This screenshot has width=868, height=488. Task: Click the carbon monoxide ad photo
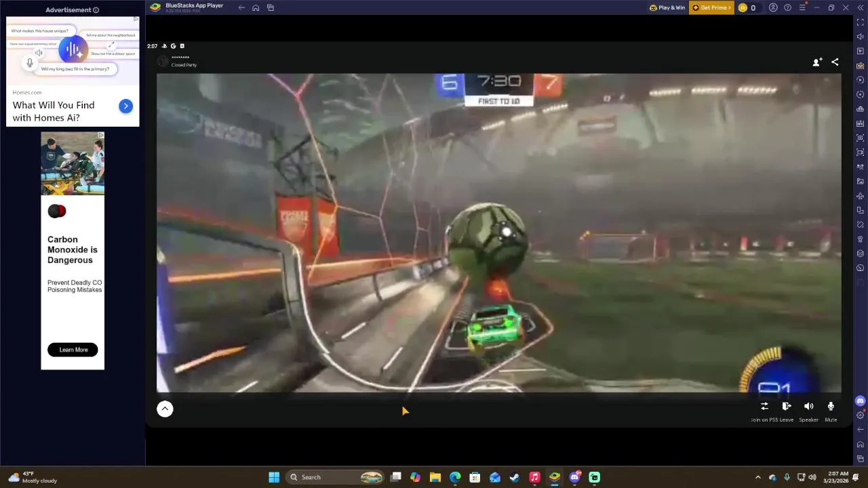coord(73,163)
